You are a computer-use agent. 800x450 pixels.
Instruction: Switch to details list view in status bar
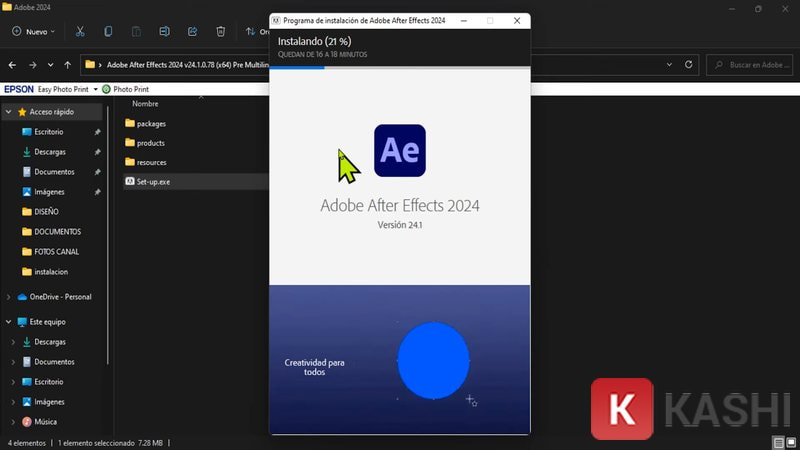[777, 442]
